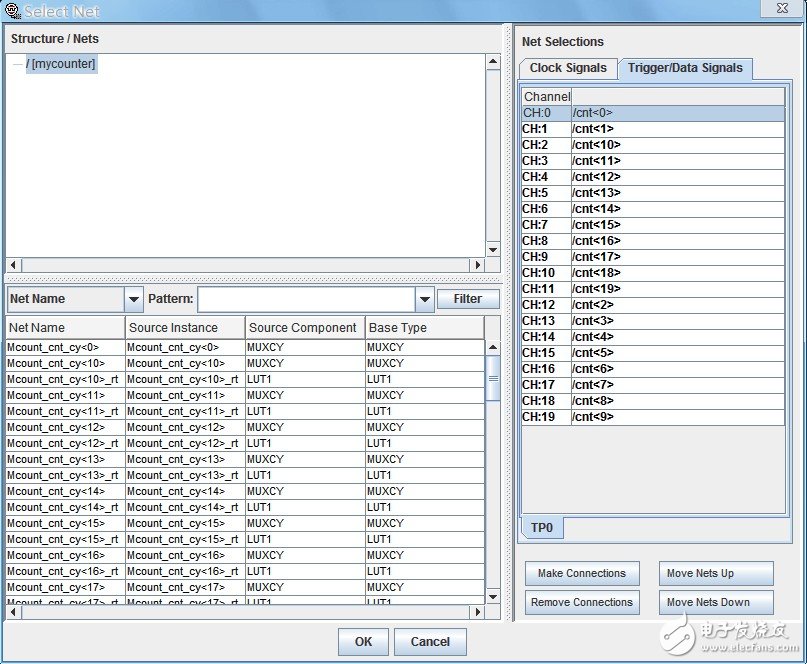This screenshot has width=807, height=664.
Task: Select the Mcount_cnt_cy<0> net row
Action: pos(65,348)
